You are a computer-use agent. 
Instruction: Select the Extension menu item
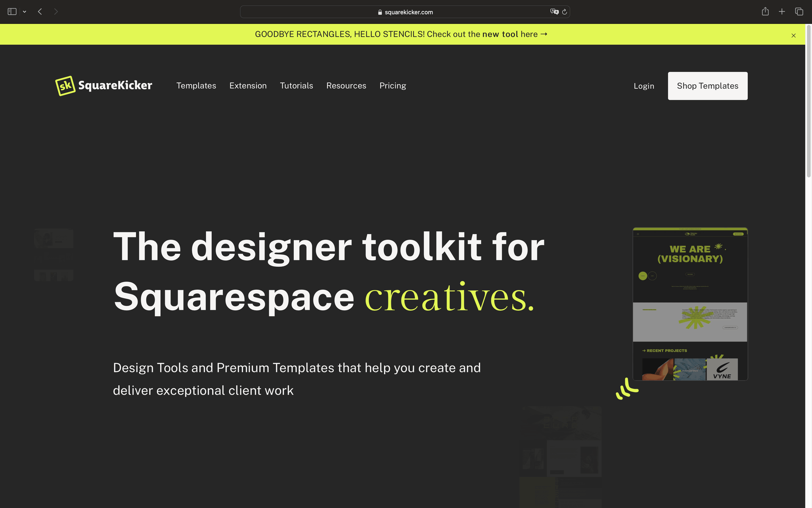[x=248, y=86]
